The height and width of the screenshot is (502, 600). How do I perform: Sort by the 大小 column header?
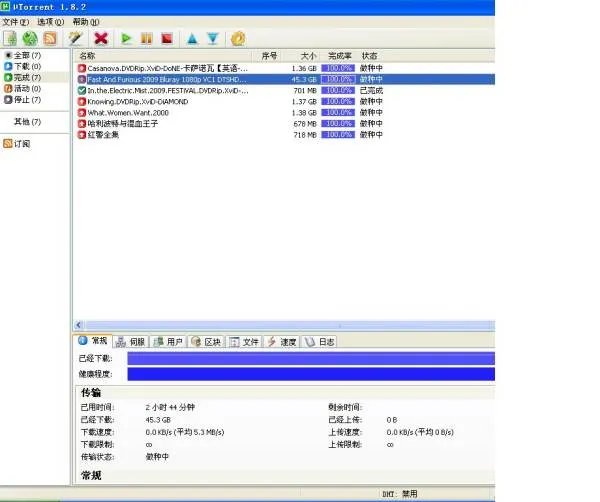click(308, 56)
